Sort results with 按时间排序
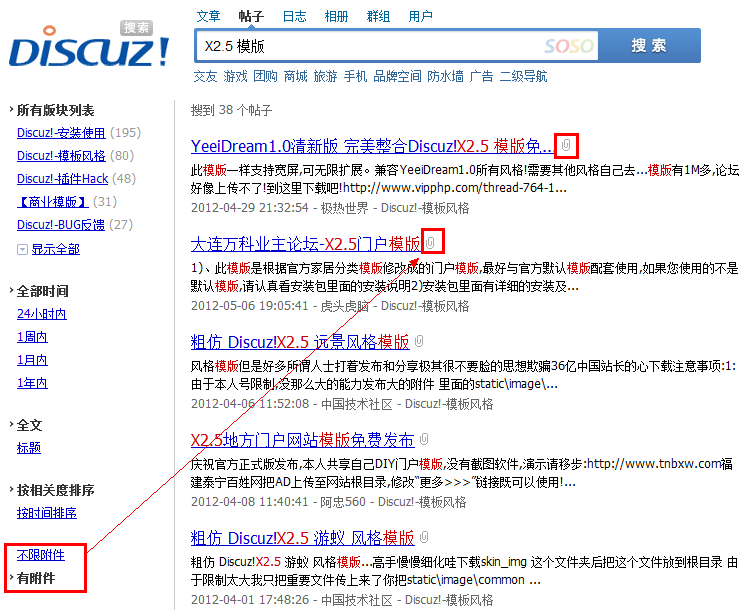Screen dimensions: 755x611 [x=47, y=513]
